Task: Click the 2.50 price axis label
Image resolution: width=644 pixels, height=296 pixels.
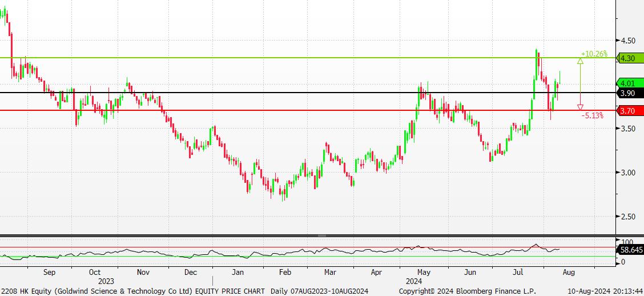Action: (629, 217)
